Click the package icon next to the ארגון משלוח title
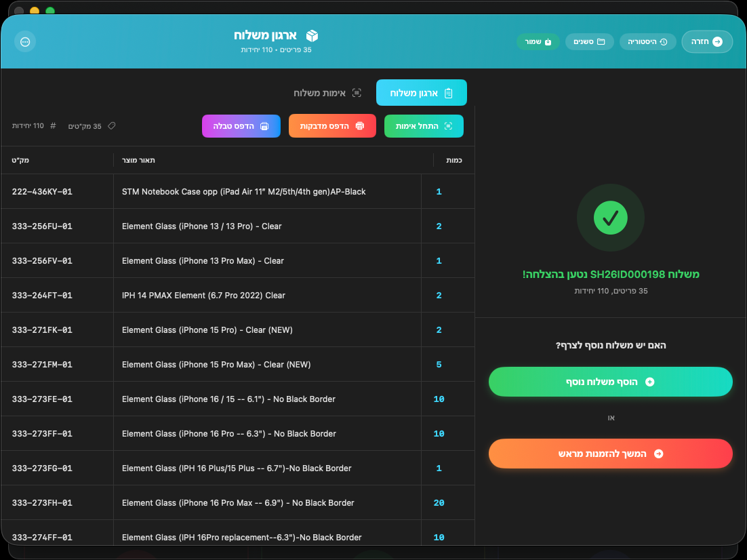This screenshot has height=560, width=747. click(x=310, y=36)
